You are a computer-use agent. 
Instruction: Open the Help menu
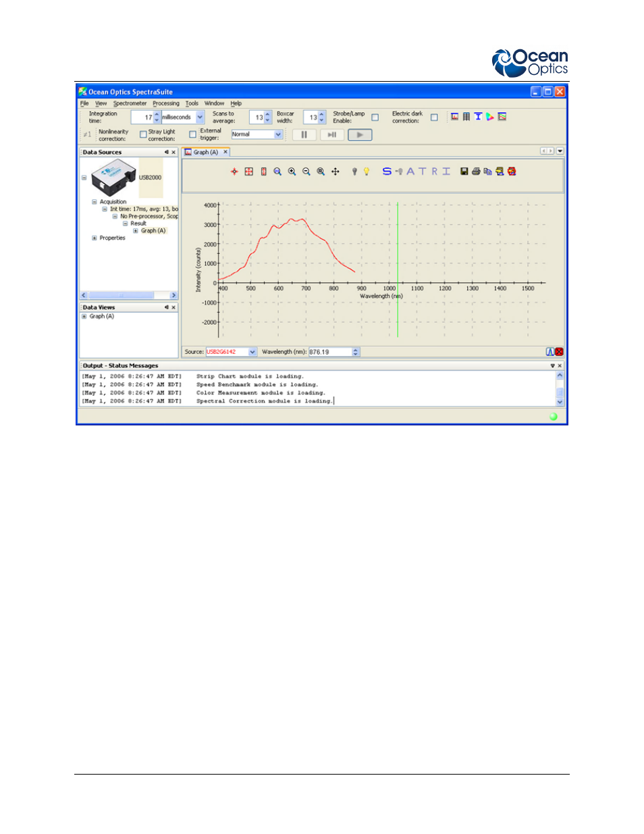[x=236, y=103]
